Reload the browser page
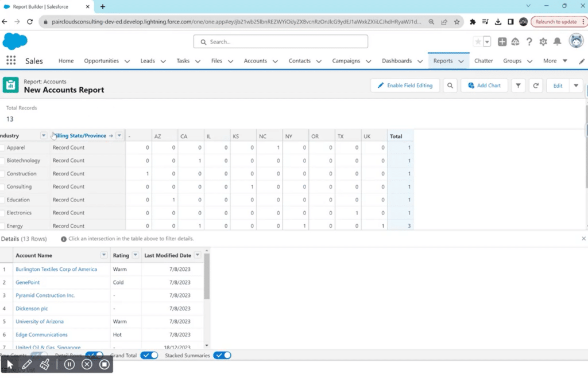 pos(30,22)
